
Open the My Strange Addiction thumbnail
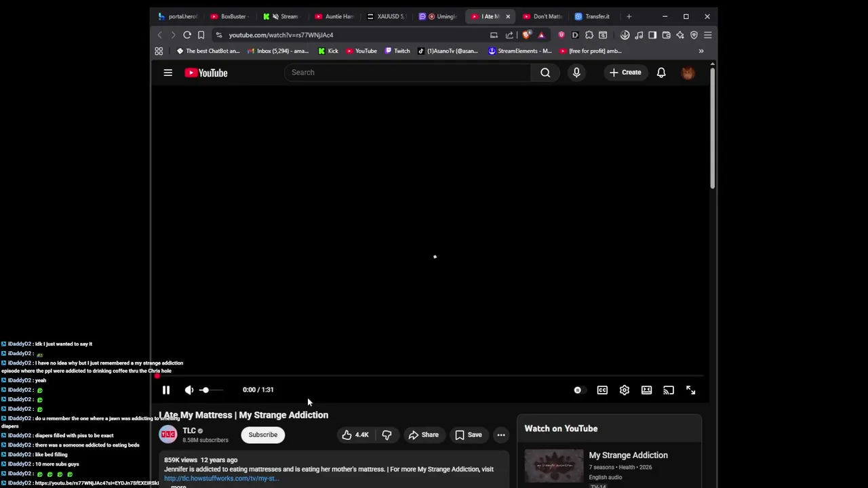(x=554, y=466)
